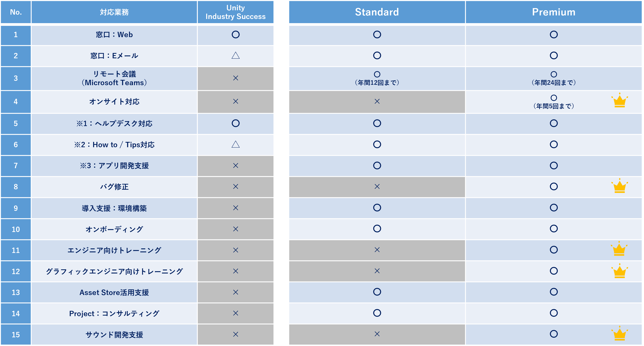
Task: Click the Unity Industry Success circle for 窓口：Web
Action: point(236,35)
